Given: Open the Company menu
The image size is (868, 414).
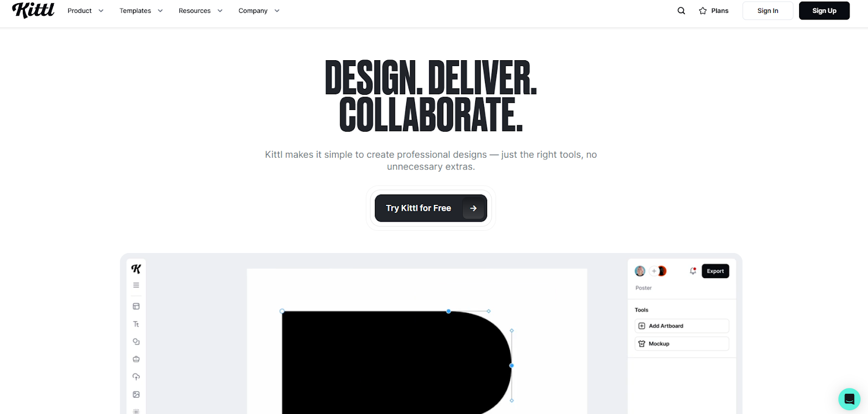Looking at the screenshot, I should pos(259,11).
